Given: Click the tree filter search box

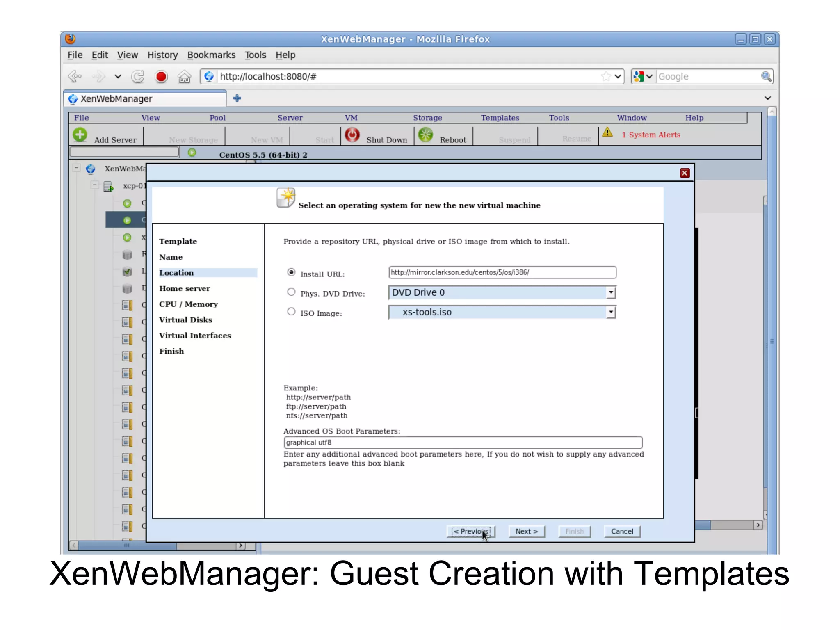Looking at the screenshot, I should coord(124,152).
